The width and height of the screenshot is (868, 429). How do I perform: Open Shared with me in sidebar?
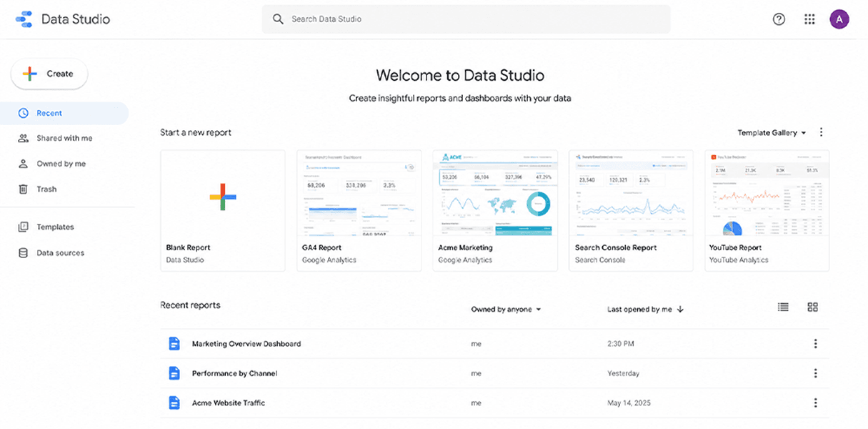click(64, 138)
